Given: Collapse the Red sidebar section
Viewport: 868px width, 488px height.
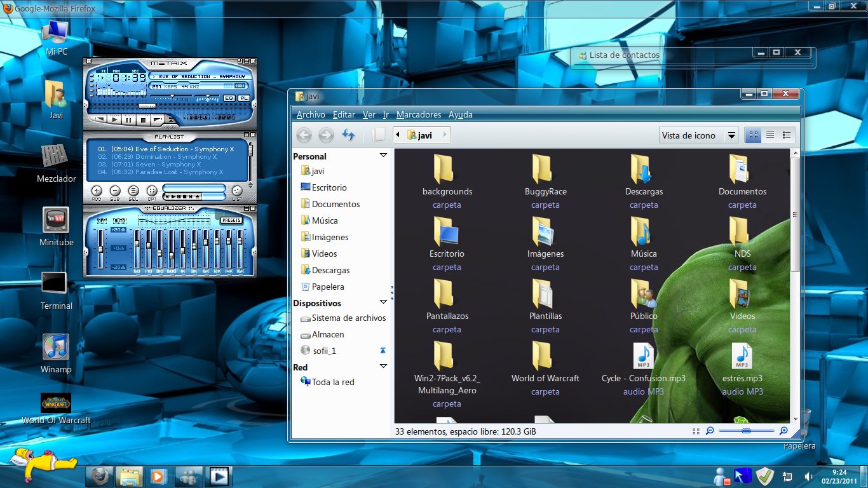Looking at the screenshot, I should [383, 366].
